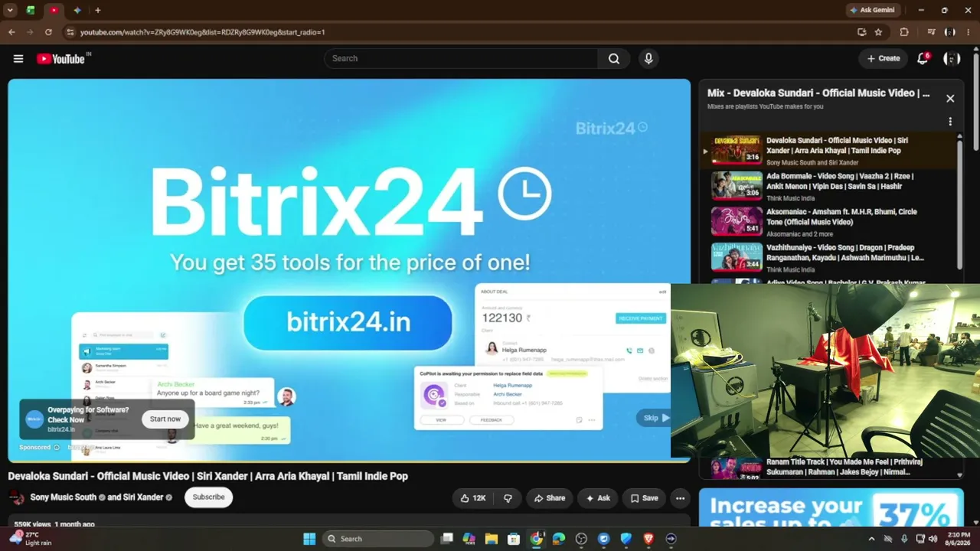
Task: Open YouTube notifications bell
Action: (x=923, y=59)
